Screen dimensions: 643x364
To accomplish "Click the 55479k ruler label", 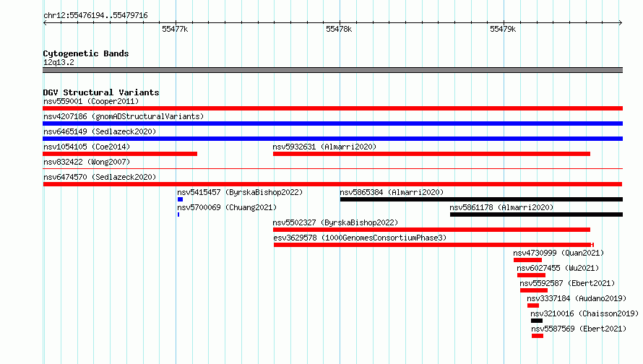I will (503, 29).
